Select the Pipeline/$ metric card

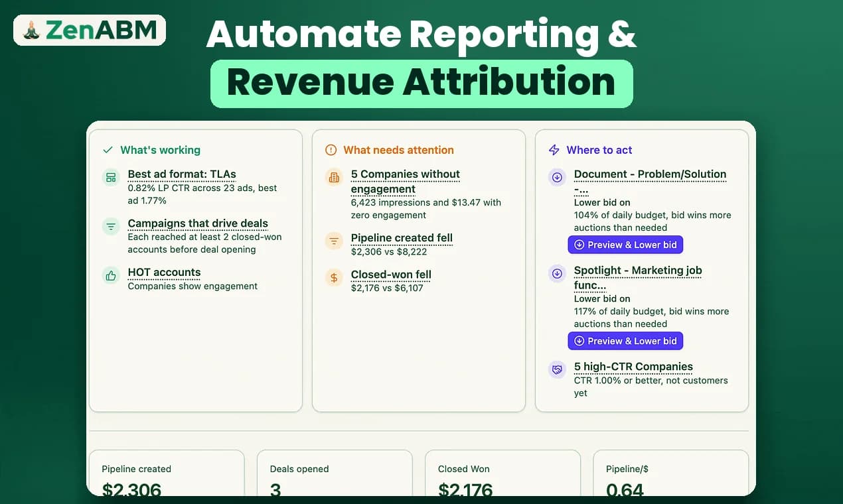click(x=670, y=473)
